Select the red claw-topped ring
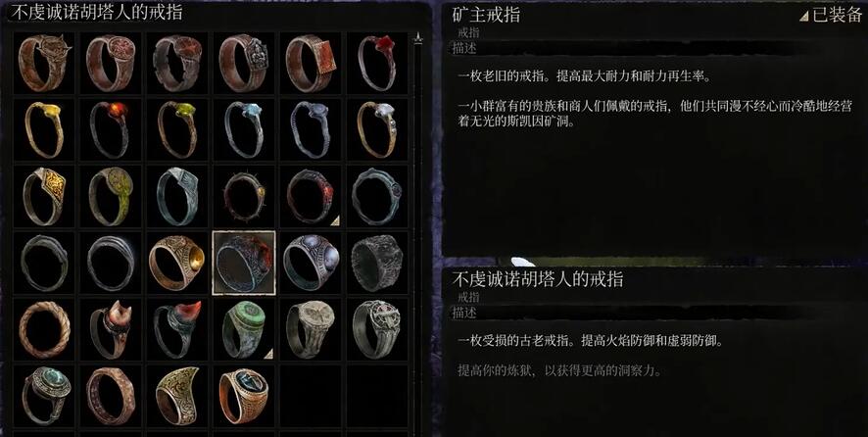Screen dimensions: 868x437 (177, 329)
